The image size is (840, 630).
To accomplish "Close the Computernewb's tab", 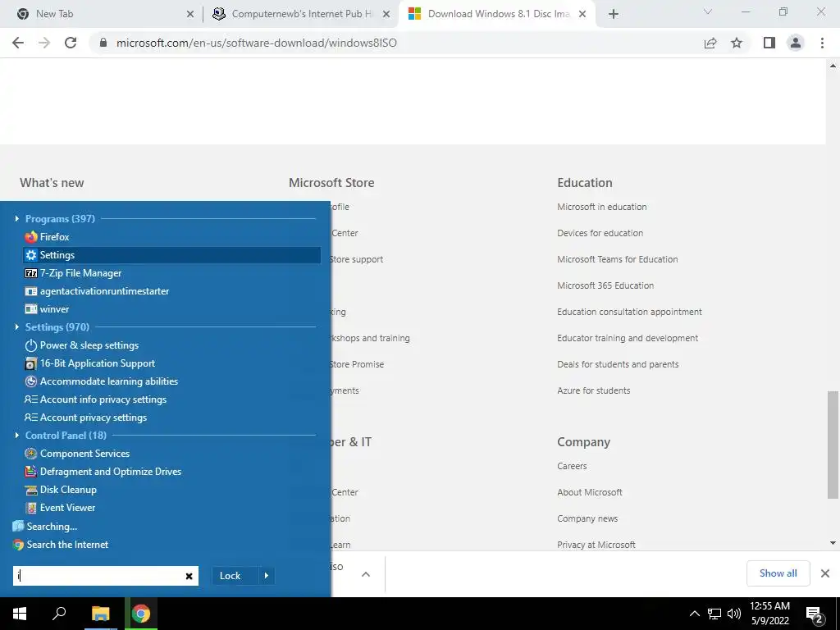I will click(386, 15).
